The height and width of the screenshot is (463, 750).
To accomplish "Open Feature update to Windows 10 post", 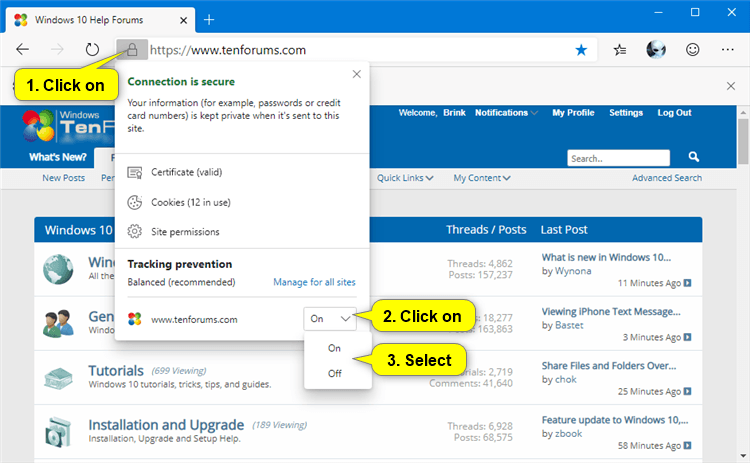I will [x=615, y=419].
